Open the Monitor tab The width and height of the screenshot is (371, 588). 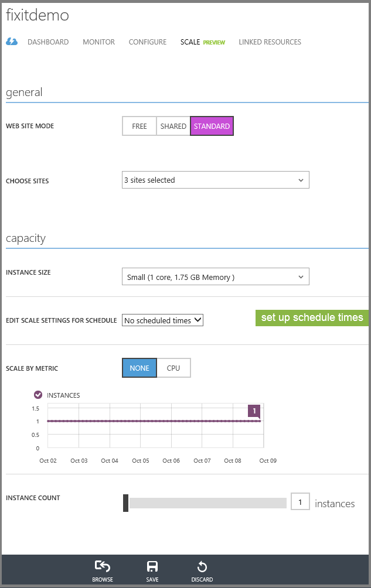[x=98, y=42]
